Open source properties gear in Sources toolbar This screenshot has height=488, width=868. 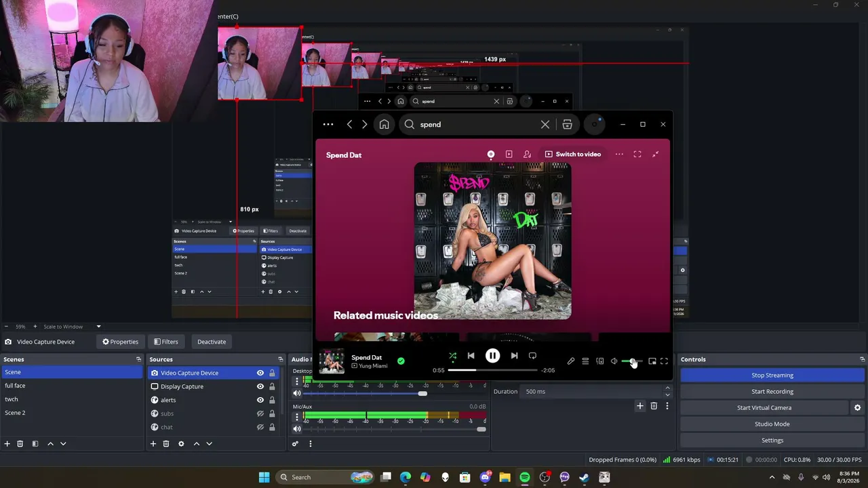click(x=181, y=444)
